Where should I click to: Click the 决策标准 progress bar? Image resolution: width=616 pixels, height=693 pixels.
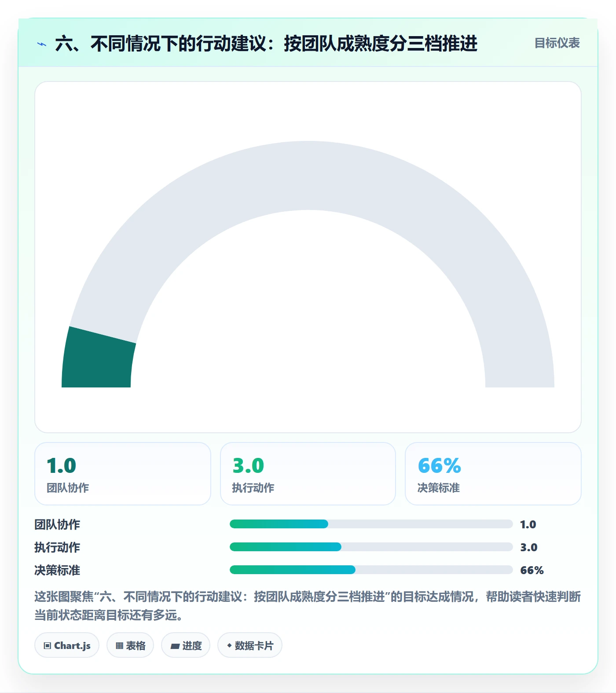371,570
